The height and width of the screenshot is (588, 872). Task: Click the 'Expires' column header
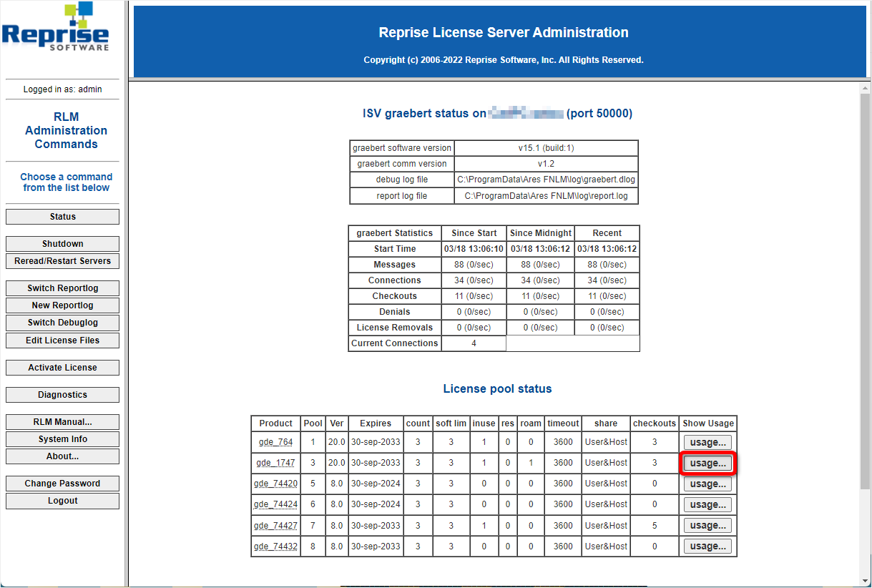click(x=376, y=423)
